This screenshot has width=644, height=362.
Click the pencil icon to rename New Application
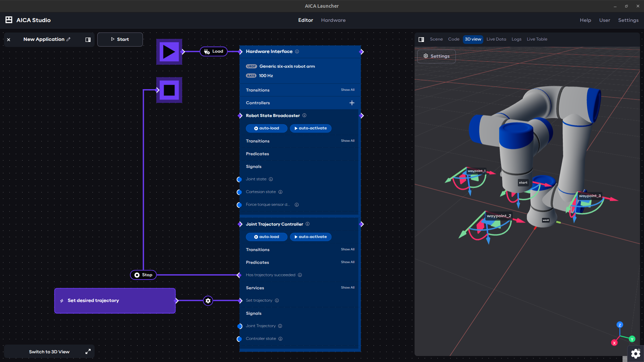click(68, 39)
